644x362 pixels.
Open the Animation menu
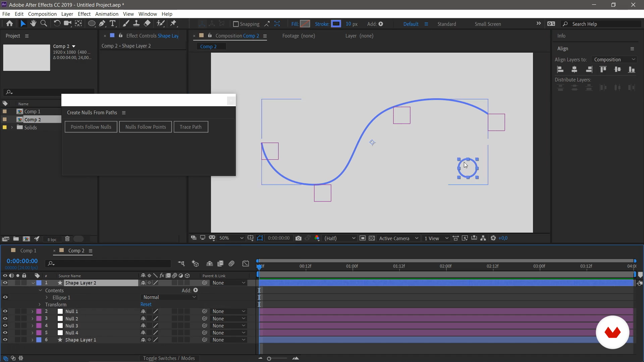click(107, 14)
